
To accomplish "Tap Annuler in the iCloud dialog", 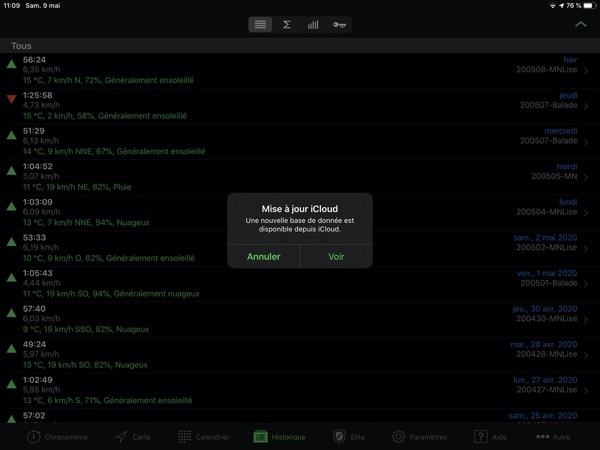I will (264, 256).
